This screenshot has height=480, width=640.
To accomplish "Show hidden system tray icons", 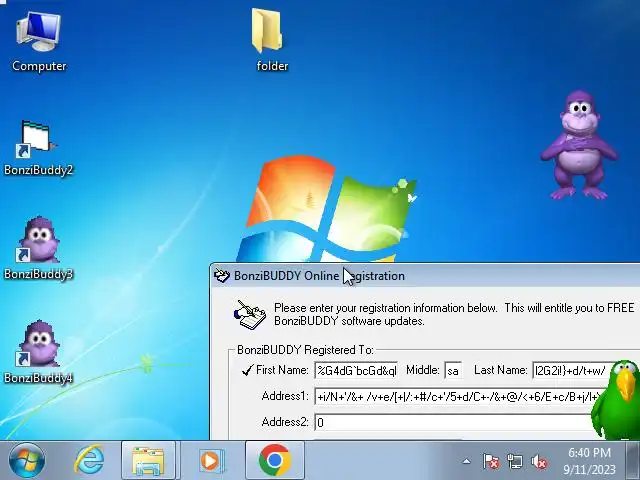I will pos(466,462).
